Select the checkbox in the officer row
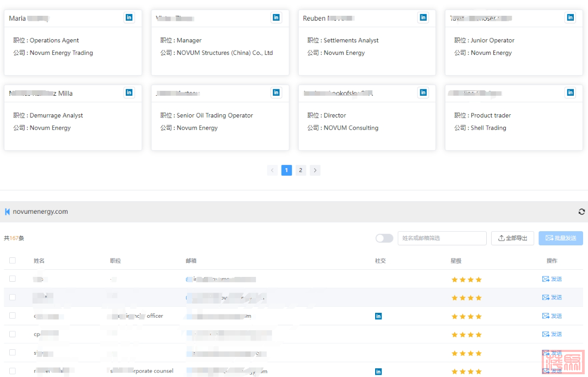This screenshot has height=377, width=588. pos(13,316)
